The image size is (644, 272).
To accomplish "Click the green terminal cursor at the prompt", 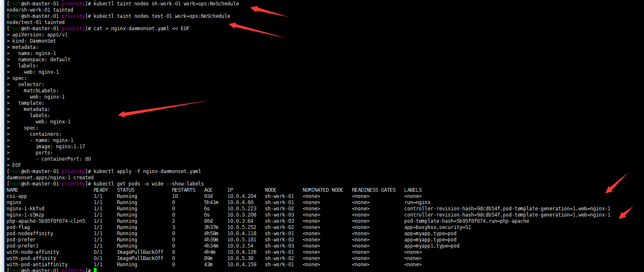I will click(95, 270).
